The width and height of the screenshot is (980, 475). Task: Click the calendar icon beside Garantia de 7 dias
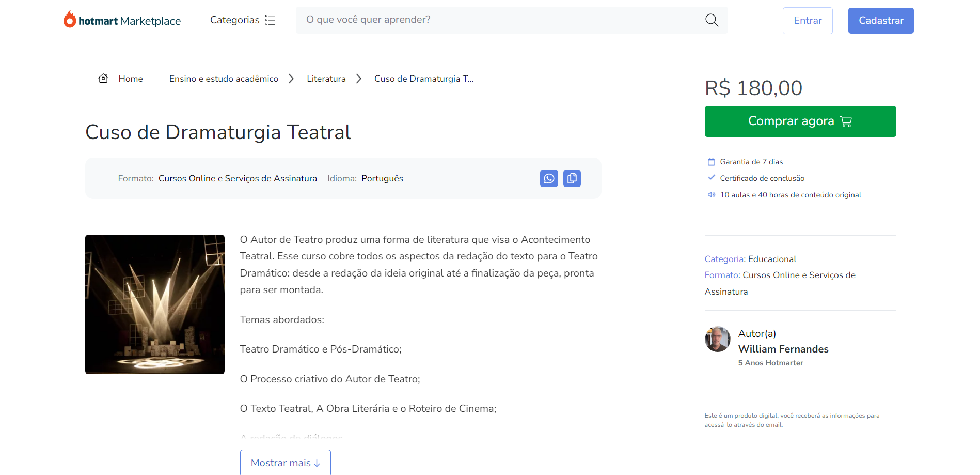[x=711, y=162]
